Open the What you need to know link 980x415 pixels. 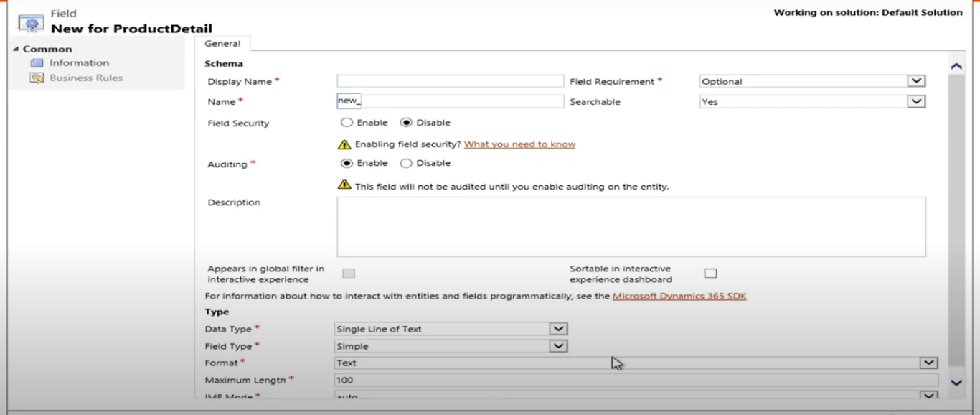[x=519, y=144]
